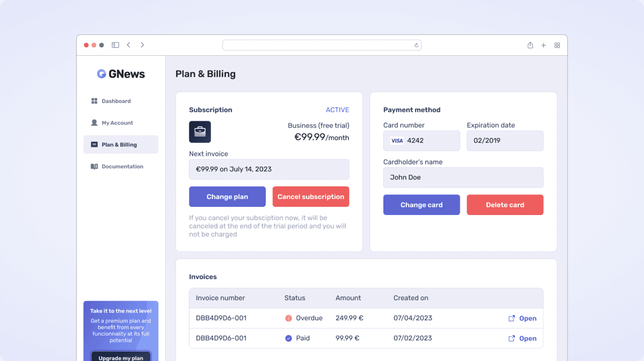Image resolution: width=644 pixels, height=361 pixels.
Task: Click the 99.99 € amount cell
Action: tap(347, 338)
